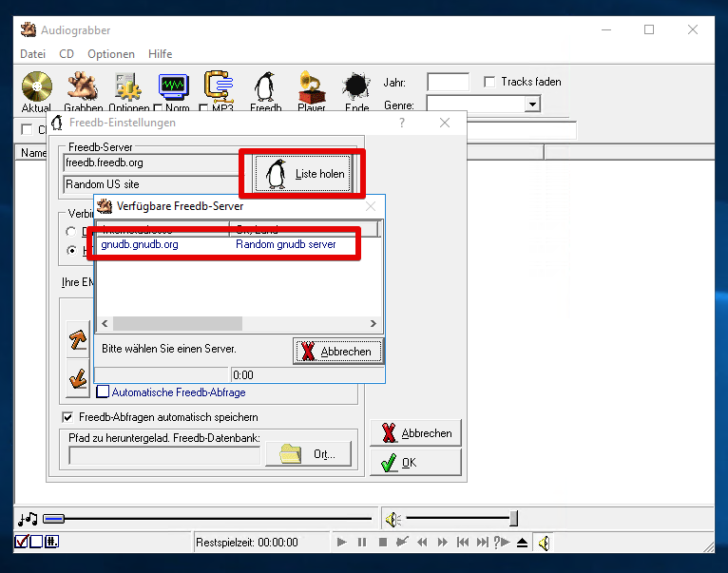The height and width of the screenshot is (573, 728).
Task: Click the check-mark icon beside Stop
Action: (402, 542)
